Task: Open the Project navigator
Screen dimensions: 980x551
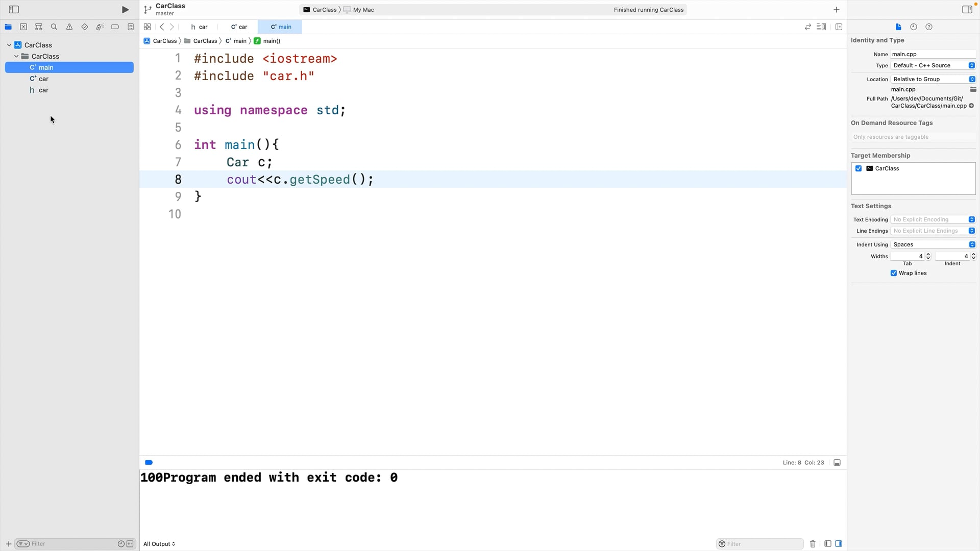Action: tap(8, 27)
